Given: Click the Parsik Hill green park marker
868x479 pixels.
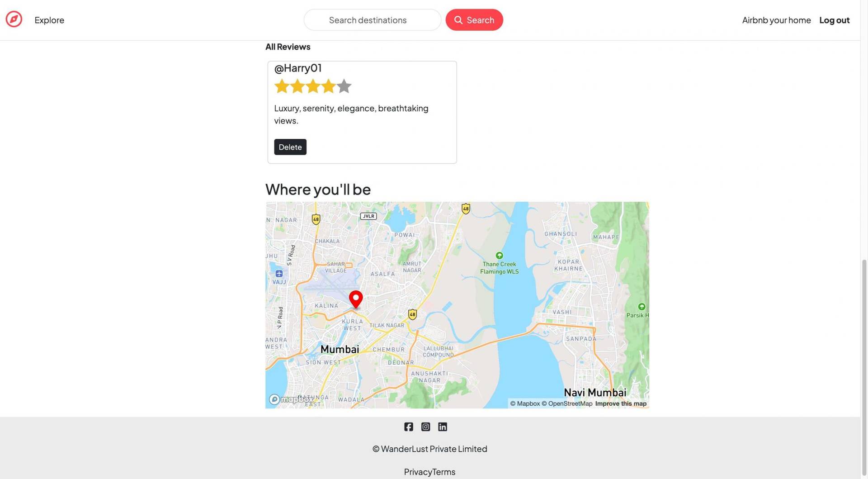Looking at the screenshot, I should (642, 307).
